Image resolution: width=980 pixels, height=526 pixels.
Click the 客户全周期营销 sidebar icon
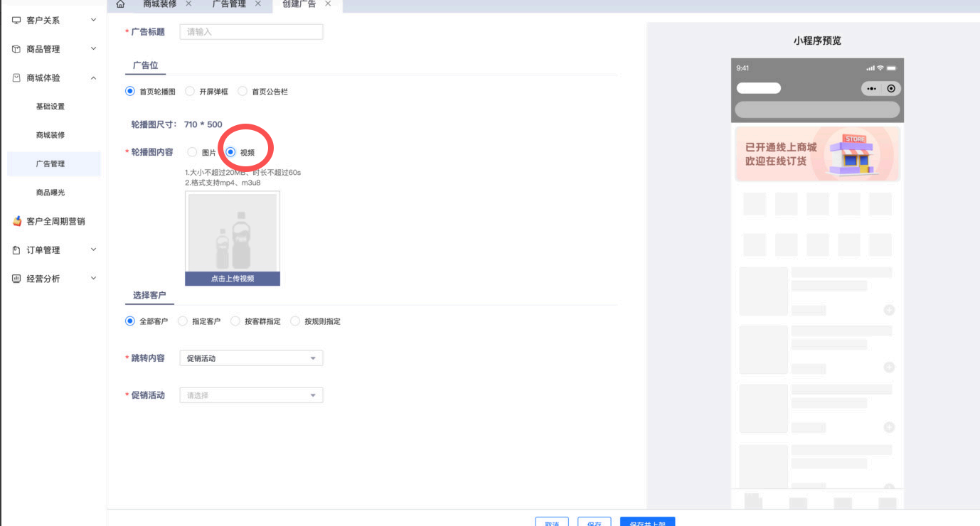point(17,221)
